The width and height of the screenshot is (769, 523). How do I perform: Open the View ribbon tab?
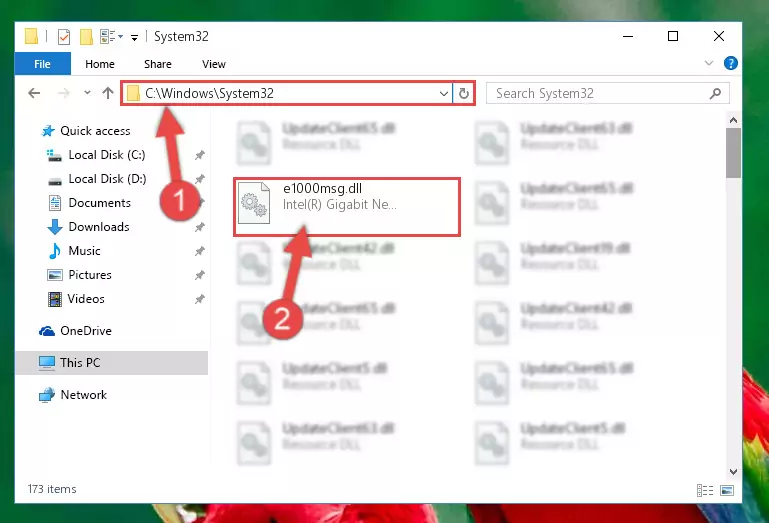[213, 64]
